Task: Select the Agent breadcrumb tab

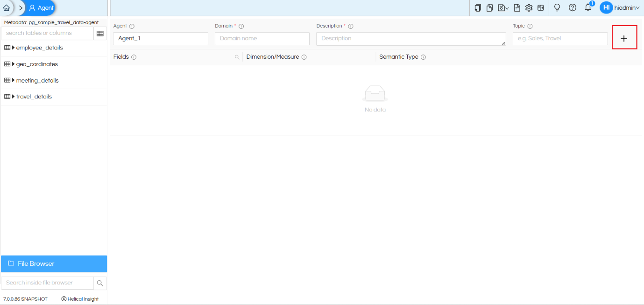Action: pyautogui.click(x=41, y=8)
